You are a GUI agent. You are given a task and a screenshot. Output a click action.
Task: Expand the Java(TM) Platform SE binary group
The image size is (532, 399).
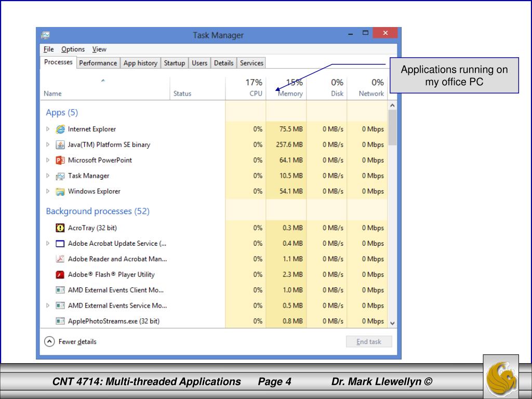[x=48, y=144]
